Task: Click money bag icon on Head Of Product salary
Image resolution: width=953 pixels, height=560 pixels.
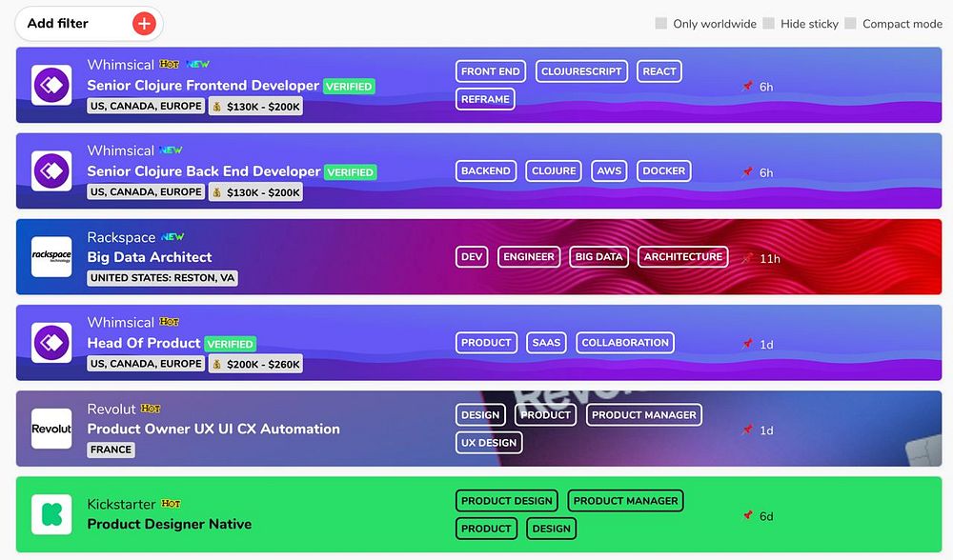Action: pos(217,365)
